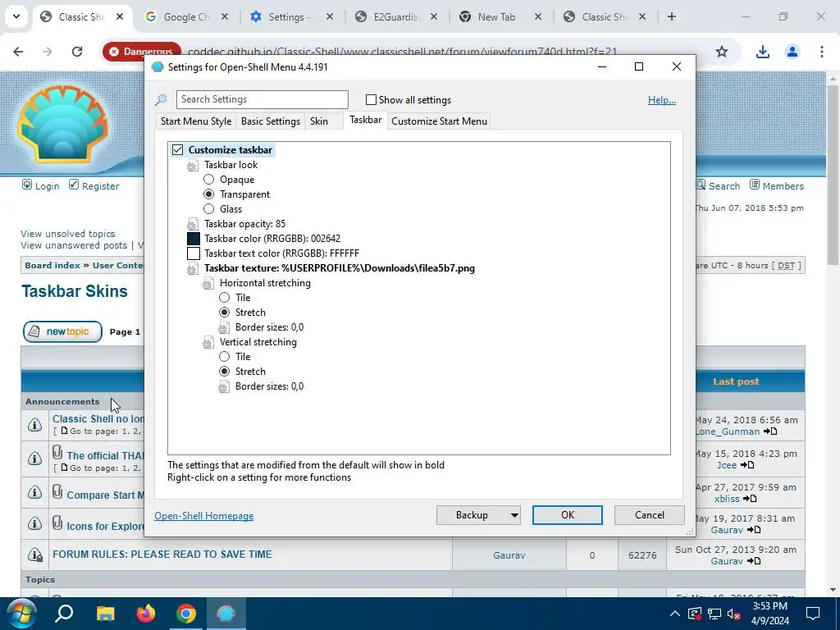The width and height of the screenshot is (840, 630).
Task: Choose Tile under Vertical stretching
Action: 224,356
